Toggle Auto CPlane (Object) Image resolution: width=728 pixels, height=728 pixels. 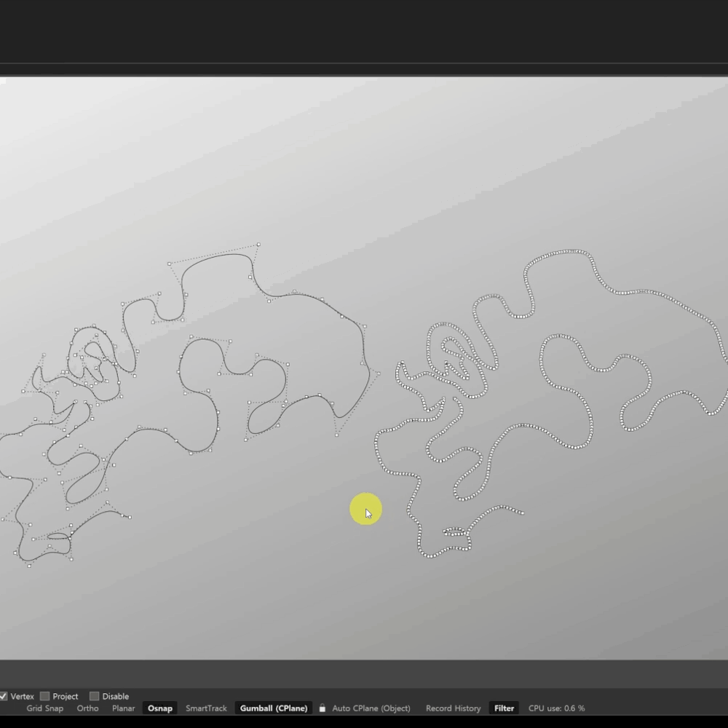click(x=371, y=708)
